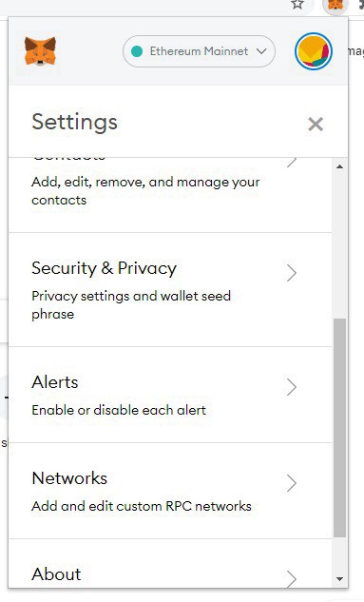Image resolution: width=364 pixels, height=602 pixels.
Task: Click the scrollbar up arrow
Action: point(339,166)
